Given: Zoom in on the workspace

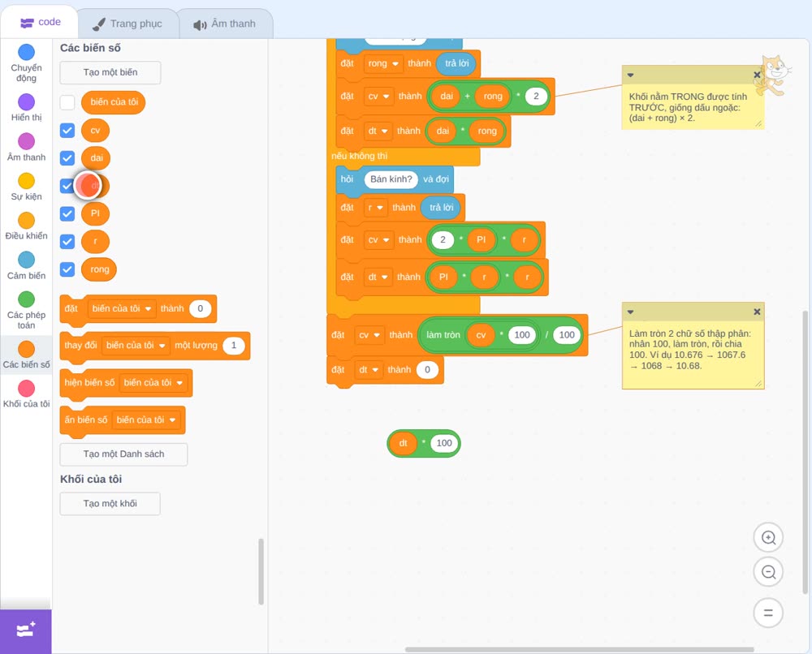Looking at the screenshot, I should pos(768,538).
